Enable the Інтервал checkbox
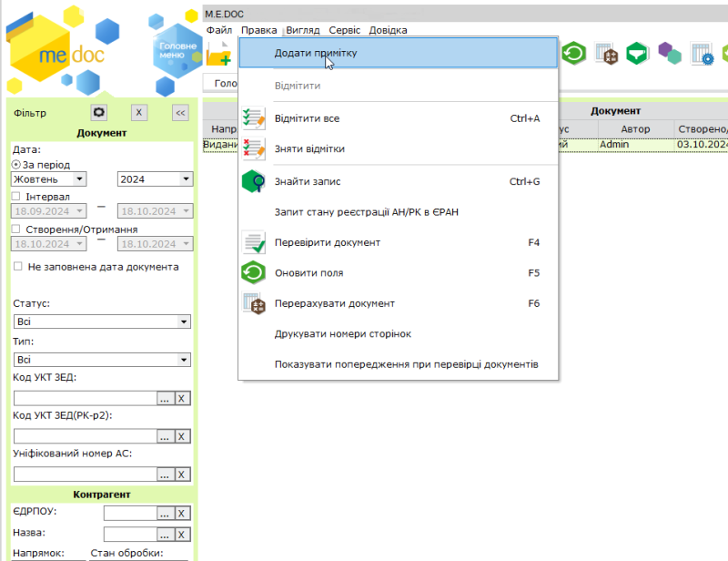Screen dimensions: 728x561 point(15,196)
